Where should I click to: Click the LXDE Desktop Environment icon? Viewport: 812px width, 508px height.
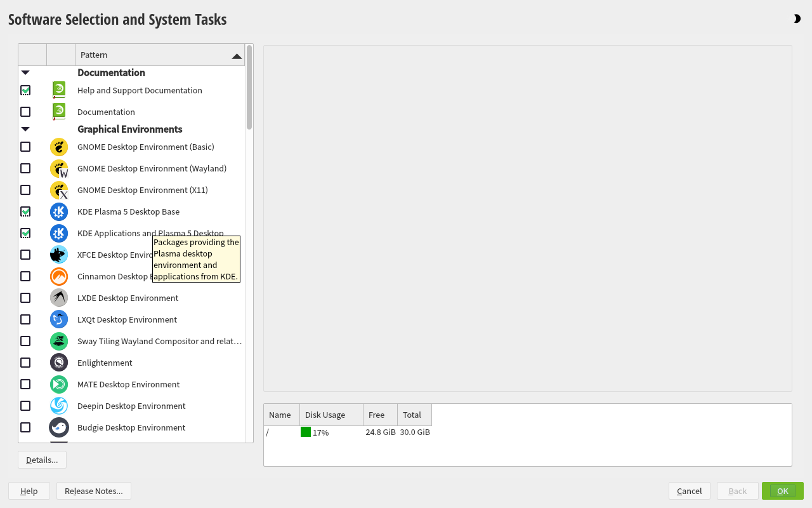coord(59,298)
